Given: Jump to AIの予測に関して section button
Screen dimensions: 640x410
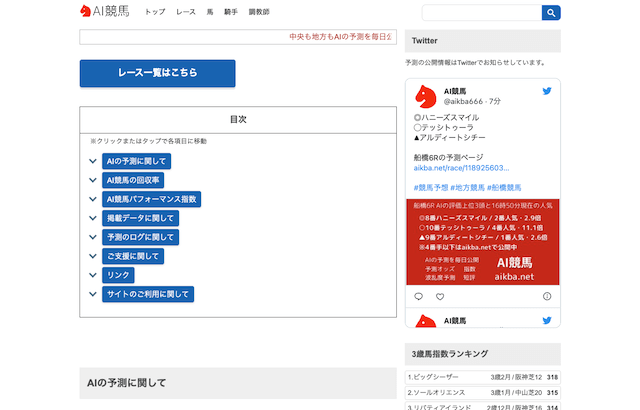Looking at the screenshot, I should 136,161.
